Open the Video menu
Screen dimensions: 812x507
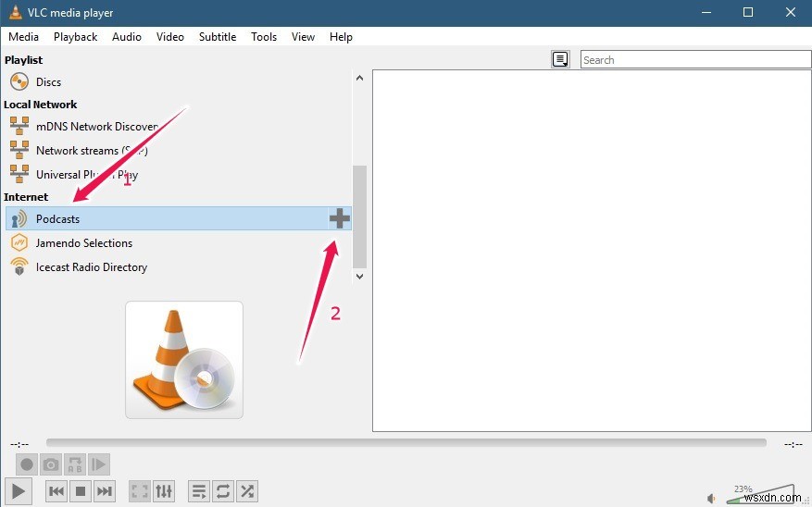click(169, 37)
